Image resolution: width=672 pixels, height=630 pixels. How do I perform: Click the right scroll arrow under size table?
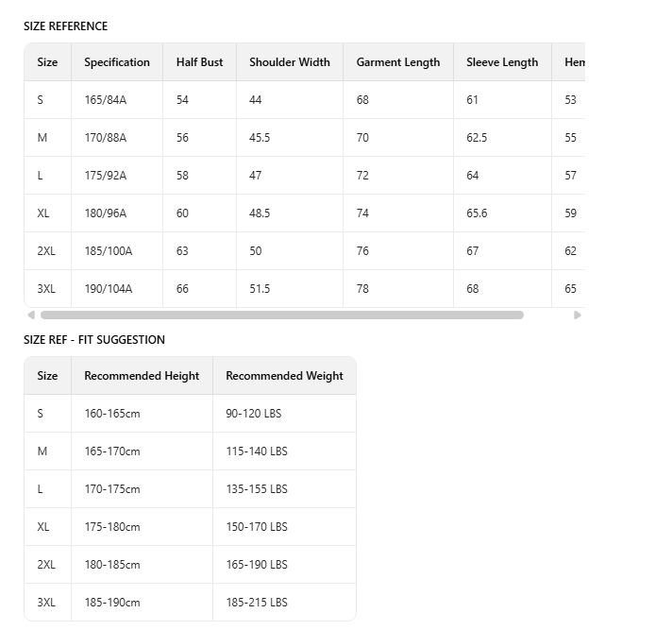(578, 315)
